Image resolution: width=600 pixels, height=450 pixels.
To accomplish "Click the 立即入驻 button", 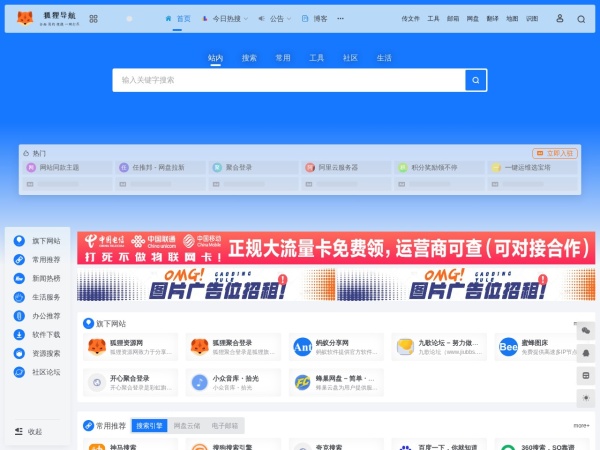I will 555,153.
